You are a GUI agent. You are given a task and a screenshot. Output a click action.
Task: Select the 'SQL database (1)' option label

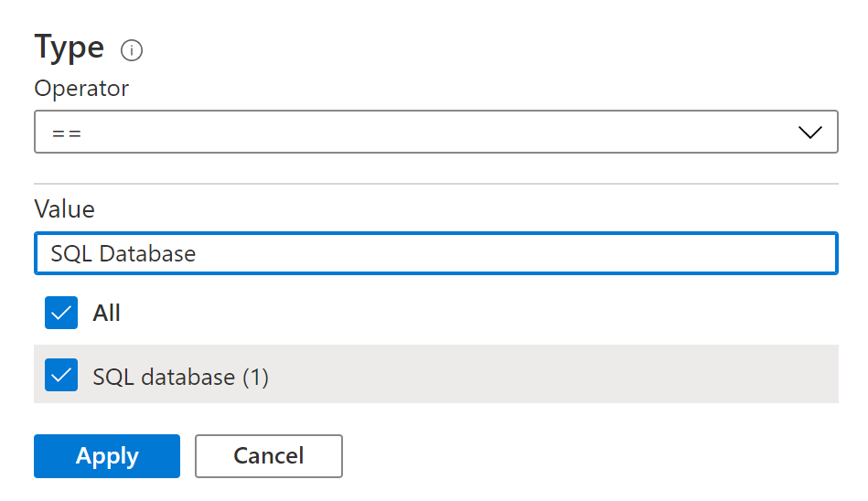(x=181, y=377)
